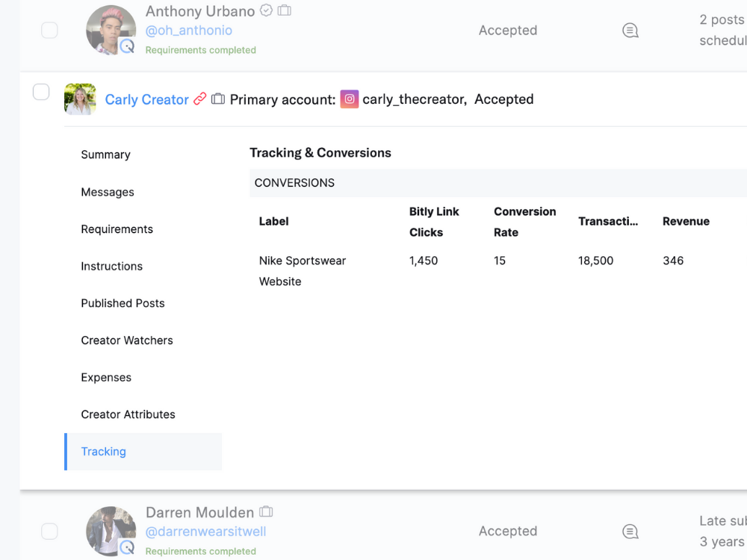Click the Instagram icon for carly_thecreator
Image resolution: width=747 pixels, height=560 pixels.
click(350, 99)
